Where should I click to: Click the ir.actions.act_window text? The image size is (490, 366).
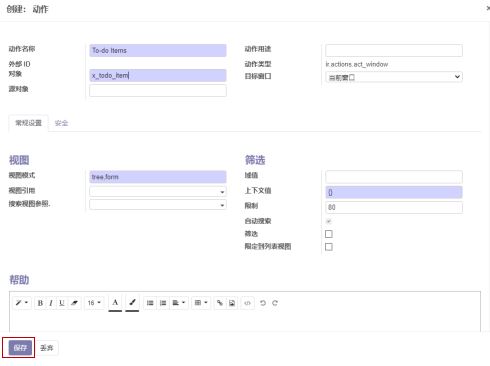click(x=357, y=64)
